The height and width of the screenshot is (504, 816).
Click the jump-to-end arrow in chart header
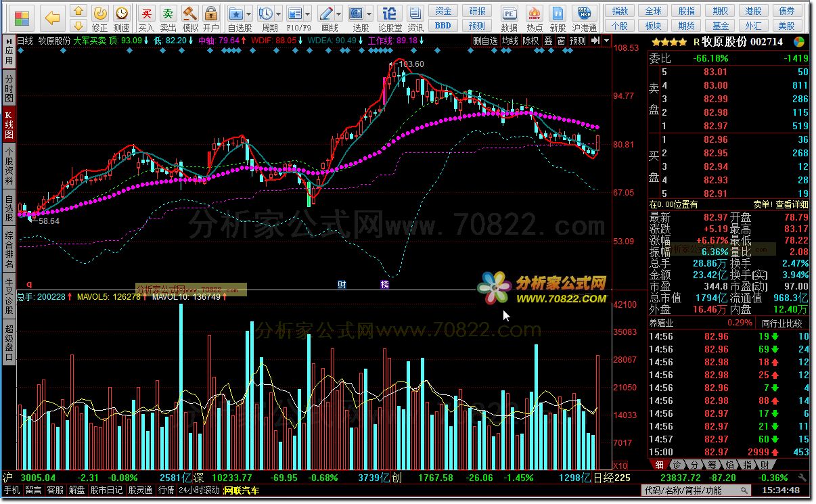[x=595, y=41]
